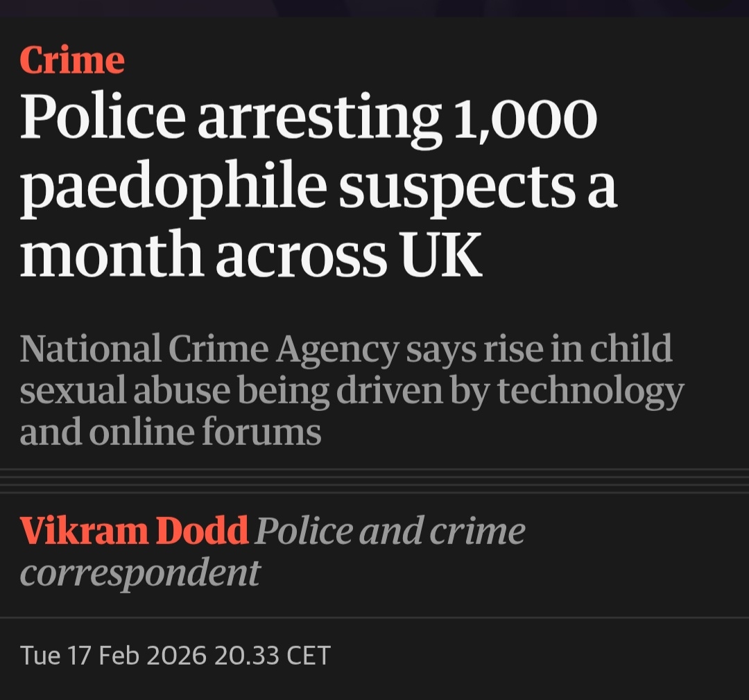Click the 'month across UK' headline line
The height and width of the screenshot is (700, 749).
pyautogui.click(x=250, y=255)
